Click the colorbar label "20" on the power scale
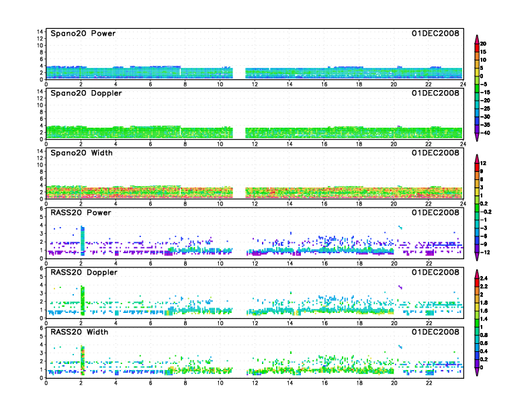 coord(483,44)
